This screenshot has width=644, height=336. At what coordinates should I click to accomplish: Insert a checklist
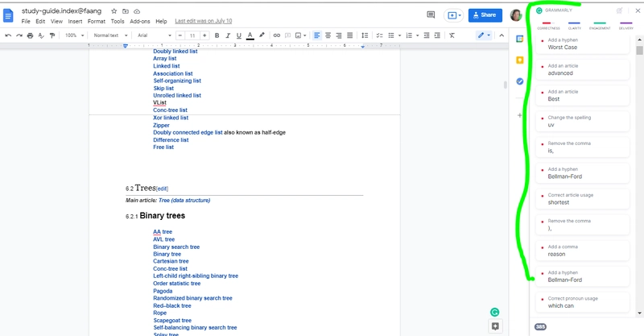(x=379, y=35)
